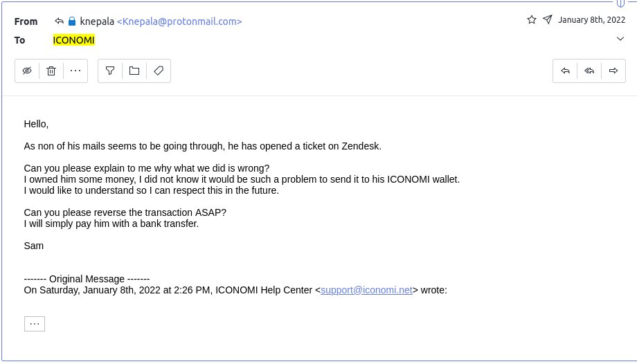The image size is (637, 364).
Task: Expand message details chevron
Action: pyautogui.click(x=620, y=39)
